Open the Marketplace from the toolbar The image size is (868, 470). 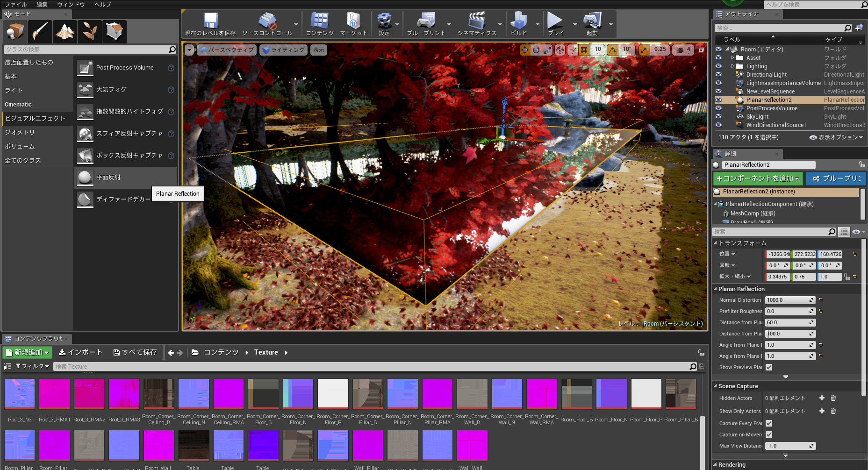click(x=353, y=21)
